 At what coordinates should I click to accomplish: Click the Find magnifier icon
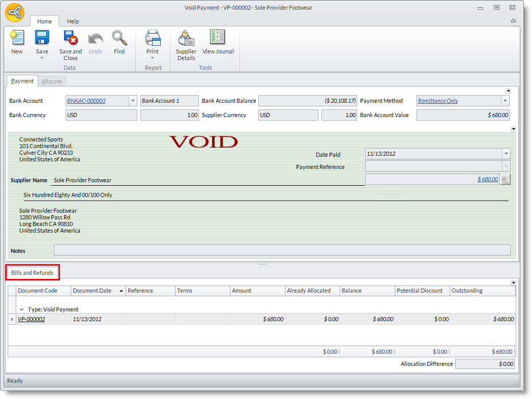click(x=119, y=38)
